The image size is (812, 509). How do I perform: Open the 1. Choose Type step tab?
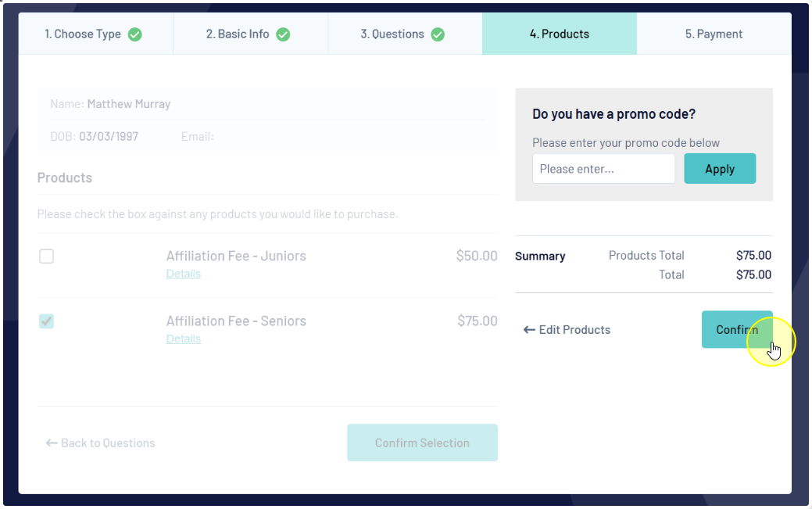point(96,34)
